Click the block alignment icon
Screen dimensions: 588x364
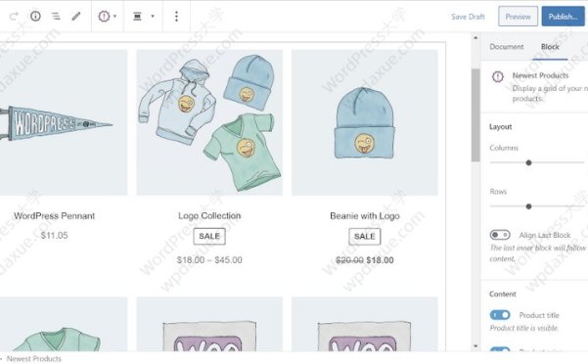[x=137, y=16]
